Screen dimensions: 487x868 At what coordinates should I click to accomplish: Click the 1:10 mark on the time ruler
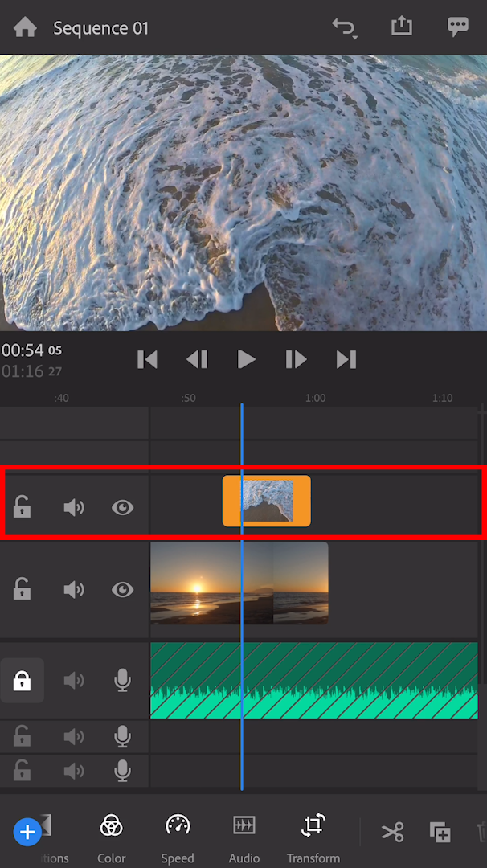tap(442, 398)
